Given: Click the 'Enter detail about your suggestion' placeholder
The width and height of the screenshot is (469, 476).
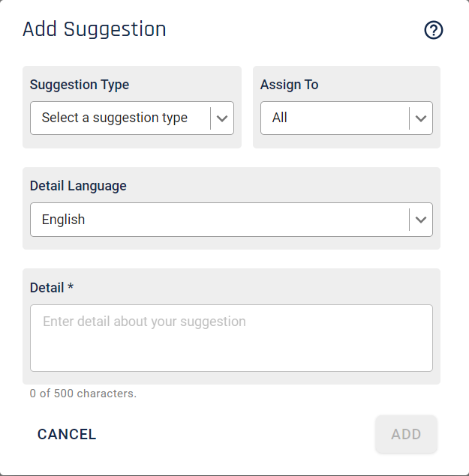Looking at the screenshot, I should point(144,322).
